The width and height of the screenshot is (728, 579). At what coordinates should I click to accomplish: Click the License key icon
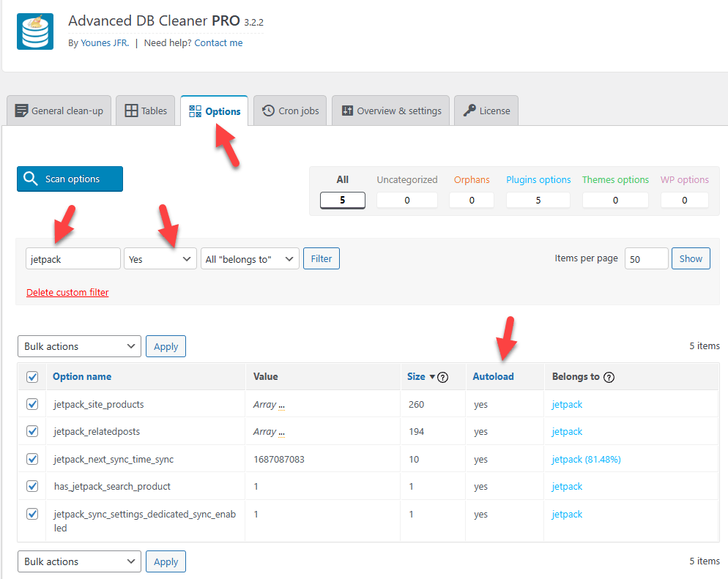click(469, 111)
